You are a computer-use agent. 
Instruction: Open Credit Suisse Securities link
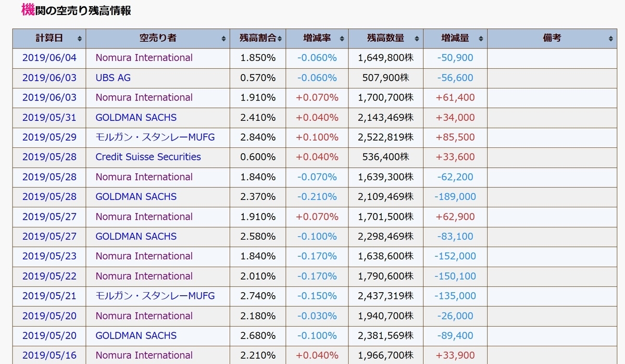148,157
